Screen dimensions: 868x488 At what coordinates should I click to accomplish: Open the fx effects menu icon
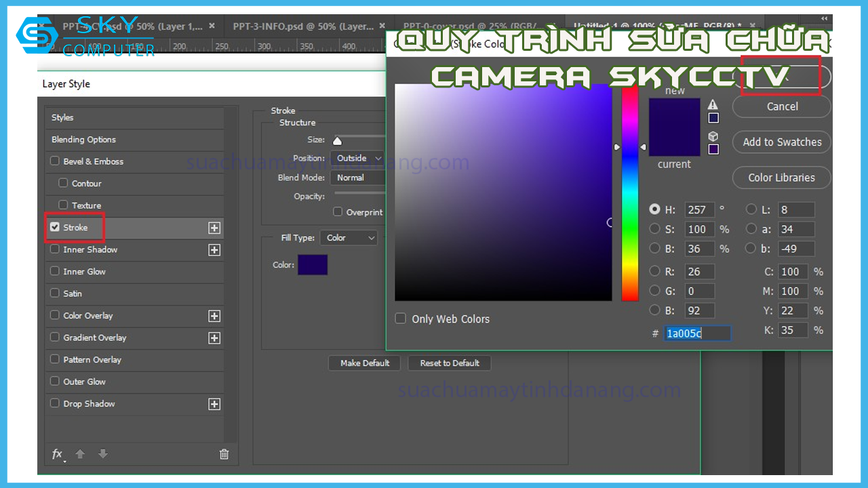pos(58,454)
